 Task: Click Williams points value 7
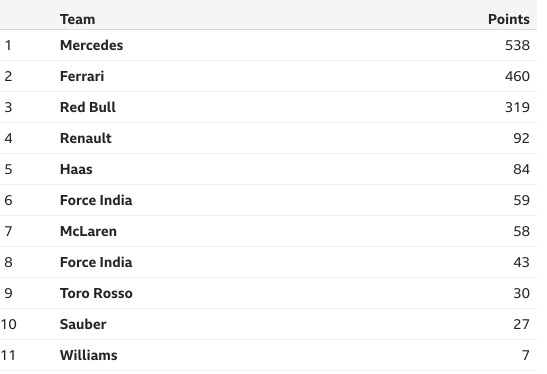pyautogui.click(x=526, y=356)
